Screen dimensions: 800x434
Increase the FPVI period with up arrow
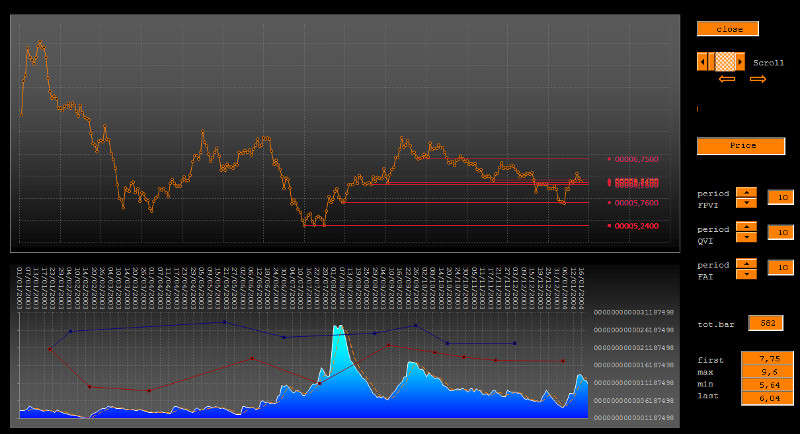point(746,192)
